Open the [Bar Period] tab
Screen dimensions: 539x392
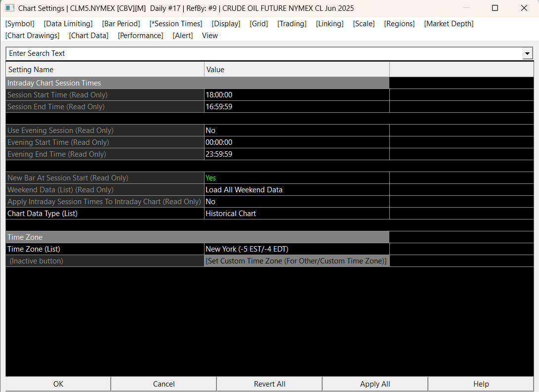point(121,24)
